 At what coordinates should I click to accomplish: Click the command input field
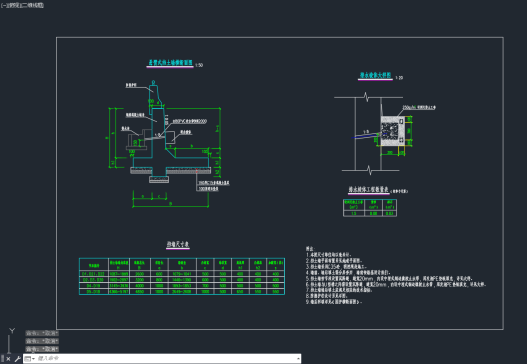[x=166, y=359]
